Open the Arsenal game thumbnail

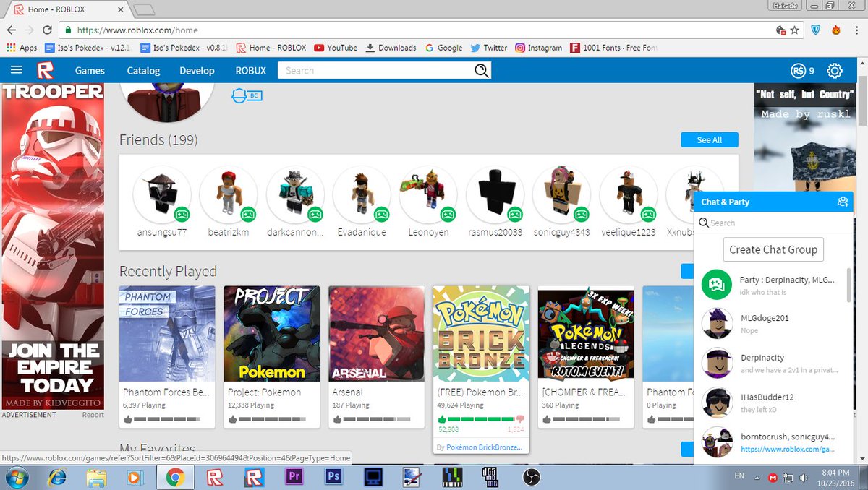(x=376, y=333)
